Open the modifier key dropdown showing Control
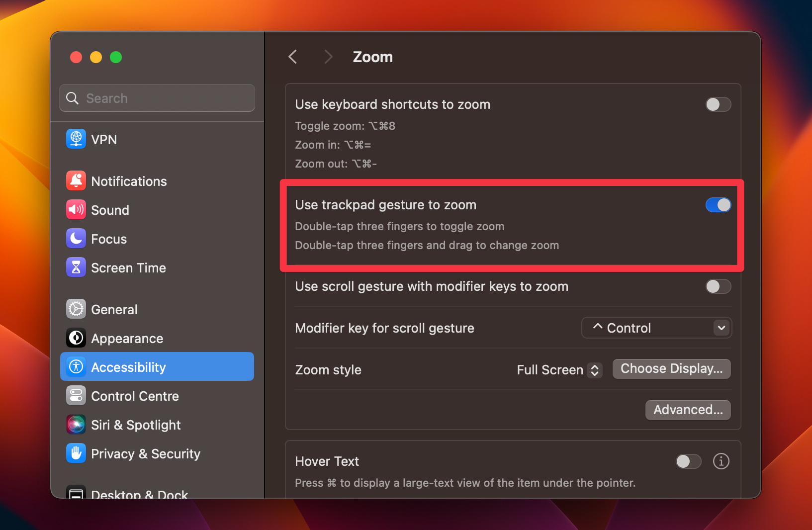The height and width of the screenshot is (530, 812). [656, 328]
